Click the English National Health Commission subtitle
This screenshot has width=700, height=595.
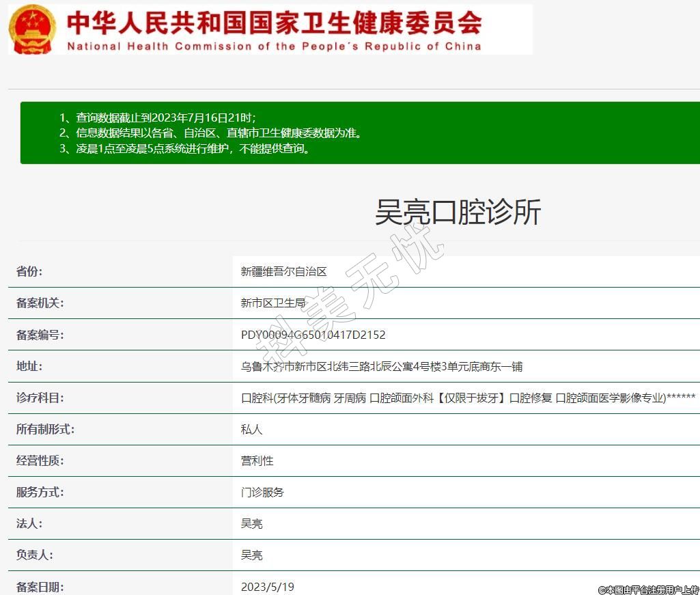coord(274,46)
